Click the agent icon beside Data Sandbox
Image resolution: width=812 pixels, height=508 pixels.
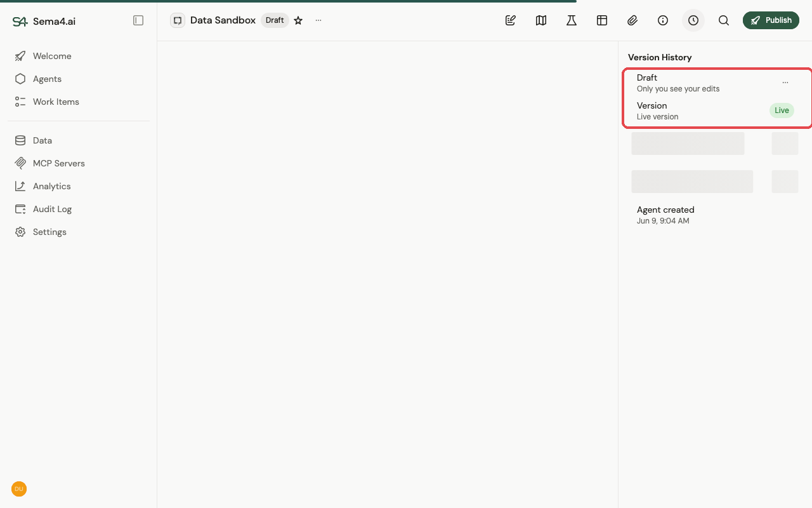tap(178, 20)
